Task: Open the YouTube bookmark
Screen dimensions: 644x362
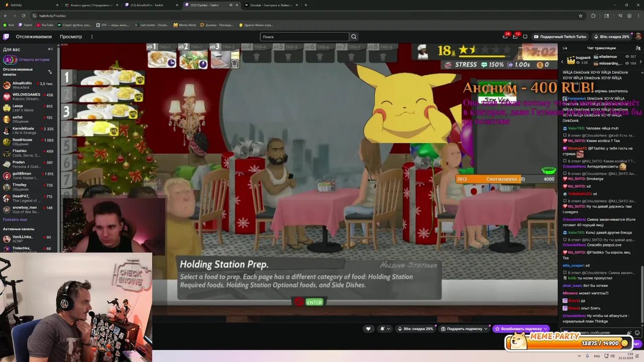Action: point(45,25)
